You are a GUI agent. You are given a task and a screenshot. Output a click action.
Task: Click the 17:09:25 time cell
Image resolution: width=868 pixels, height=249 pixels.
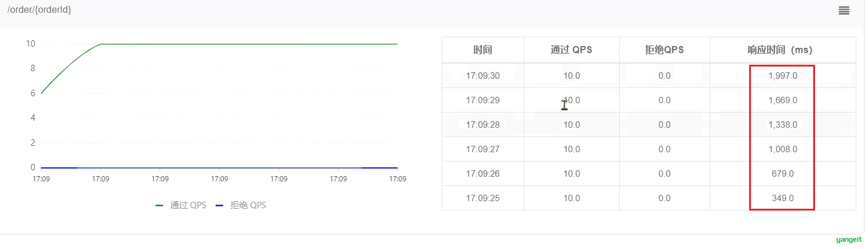point(483,198)
